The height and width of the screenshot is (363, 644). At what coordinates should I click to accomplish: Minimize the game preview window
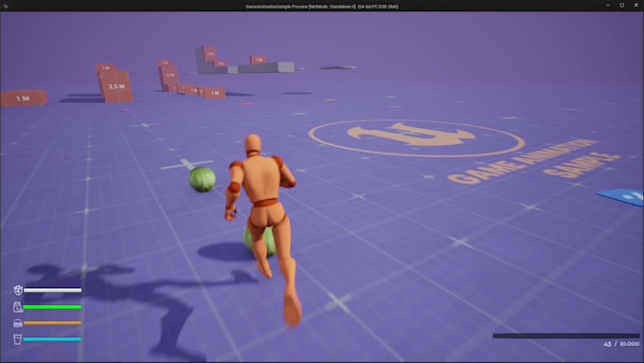point(608,6)
